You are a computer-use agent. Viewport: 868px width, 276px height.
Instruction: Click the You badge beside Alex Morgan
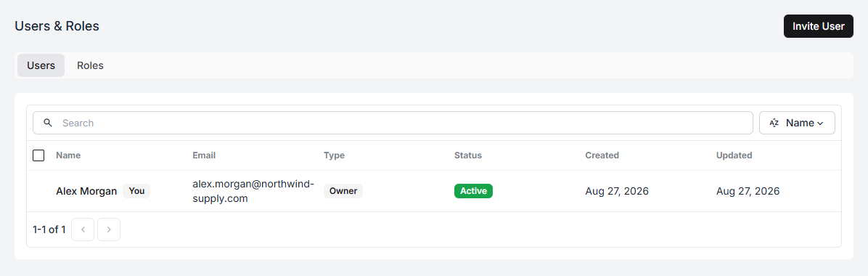(x=136, y=191)
